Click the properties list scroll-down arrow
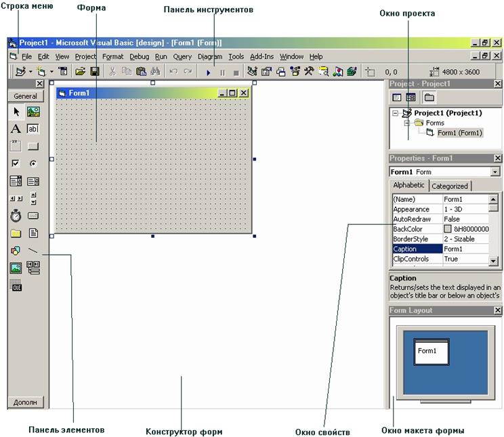Image resolution: width=504 pixels, height=437 pixels. click(493, 261)
